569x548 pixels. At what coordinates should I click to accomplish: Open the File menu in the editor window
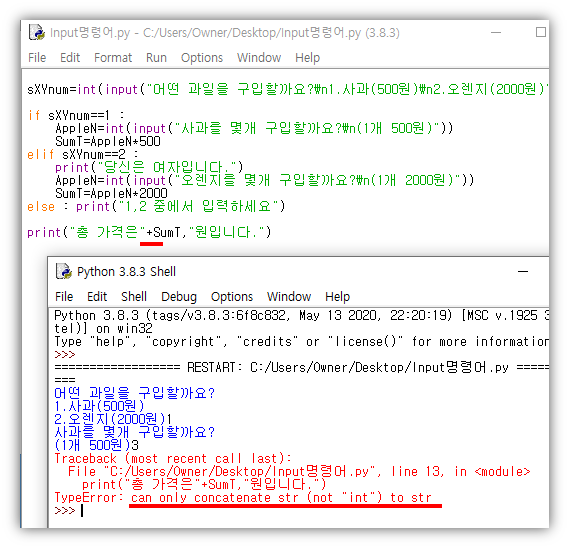pos(37,58)
